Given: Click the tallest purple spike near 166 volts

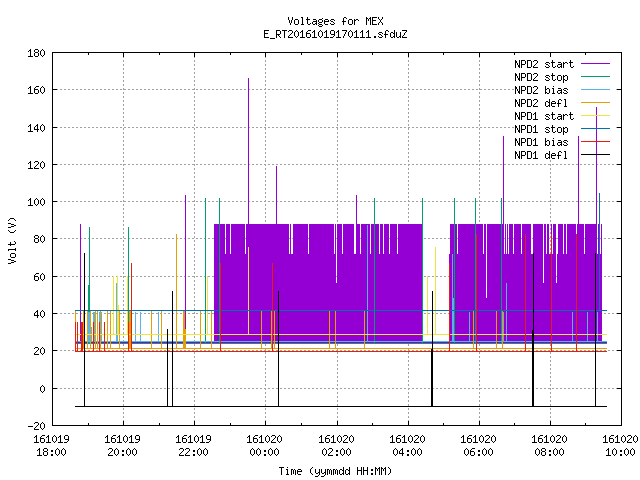Looking at the screenshot, I should 249,151.
